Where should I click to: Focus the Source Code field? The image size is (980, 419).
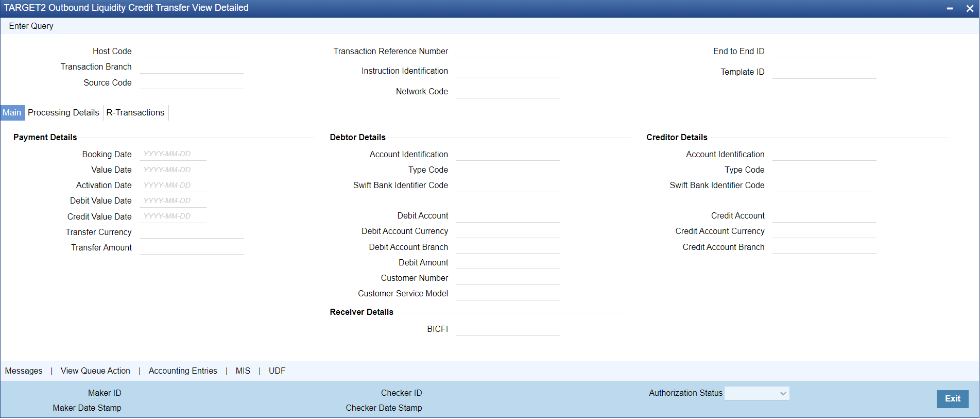(x=191, y=82)
